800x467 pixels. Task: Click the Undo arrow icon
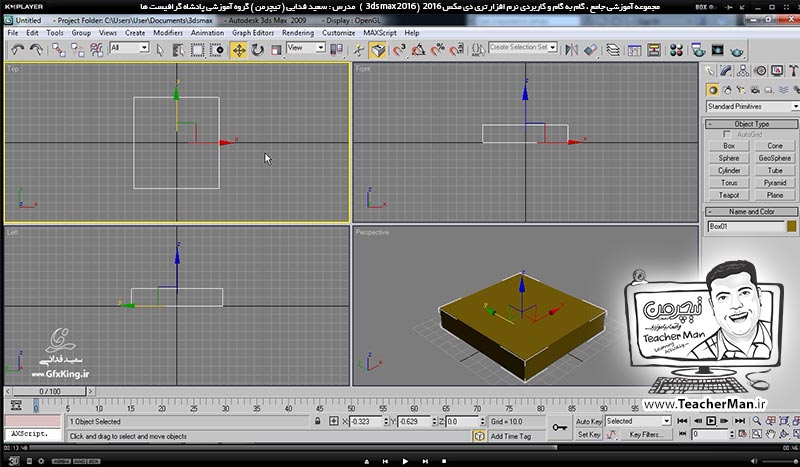[x=17, y=50]
